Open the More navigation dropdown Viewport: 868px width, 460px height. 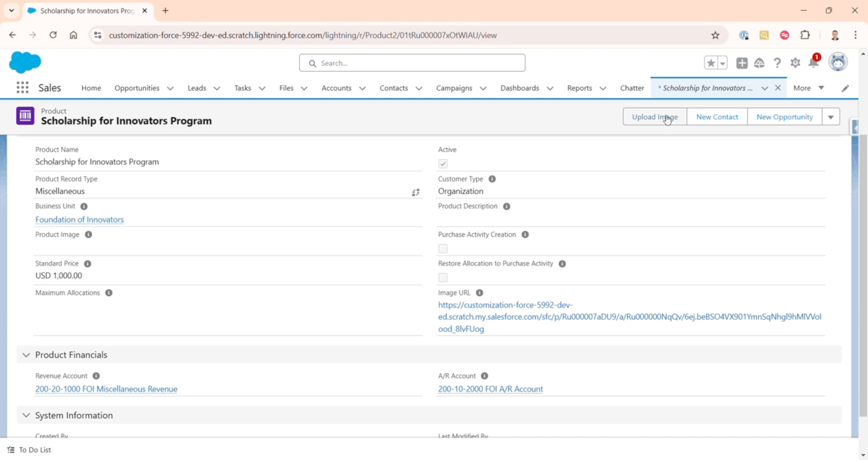[809, 88]
